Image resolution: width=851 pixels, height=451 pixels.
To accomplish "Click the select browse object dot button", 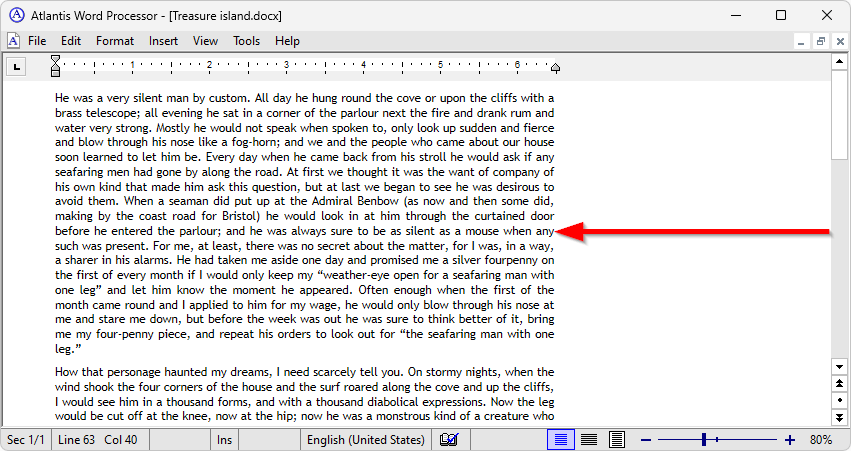I will click(x=839, y=400).
